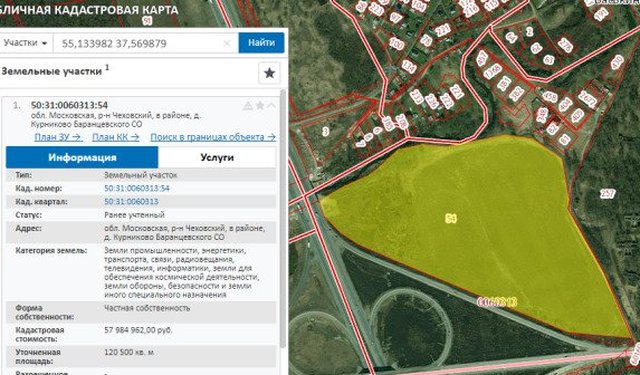The height and width of the screenshot is (375, 640).
Task: Open cadastral number 50:31:0060313:54 link
Action: click(137, 188)
